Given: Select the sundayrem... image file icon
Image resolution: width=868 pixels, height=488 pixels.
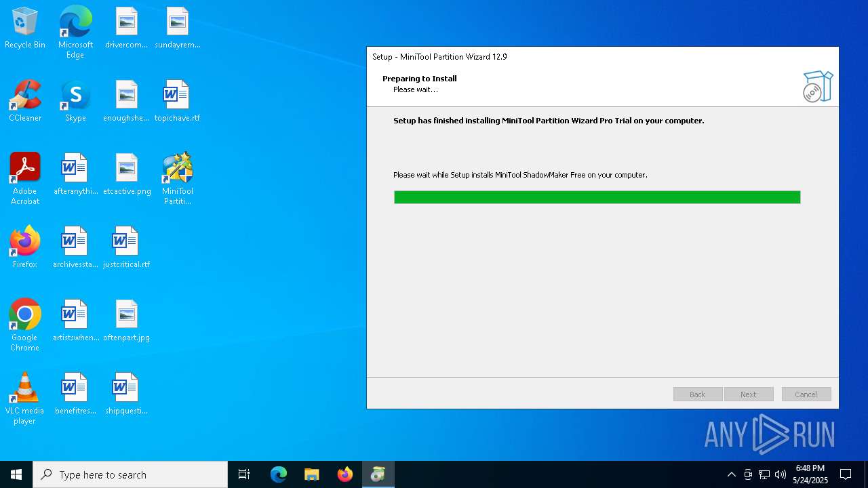Looking at the screenshot, I should pyautogui.click(x=178, y=28).
